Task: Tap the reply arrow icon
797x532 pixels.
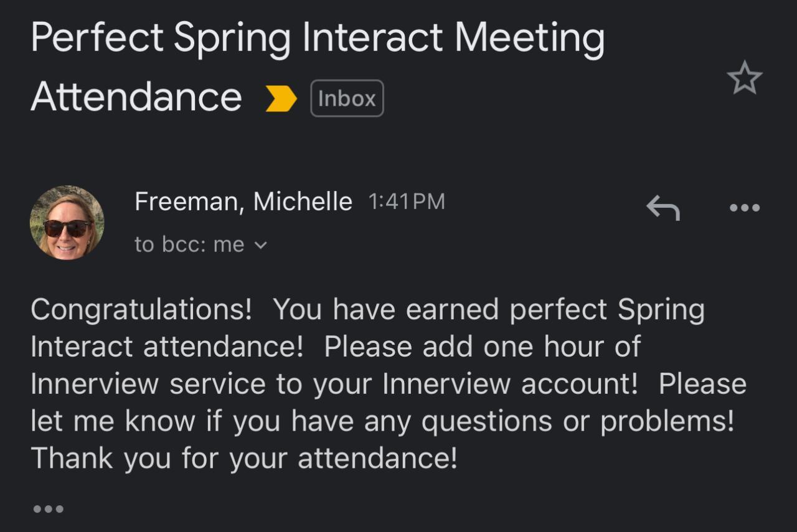Action: 663,207
